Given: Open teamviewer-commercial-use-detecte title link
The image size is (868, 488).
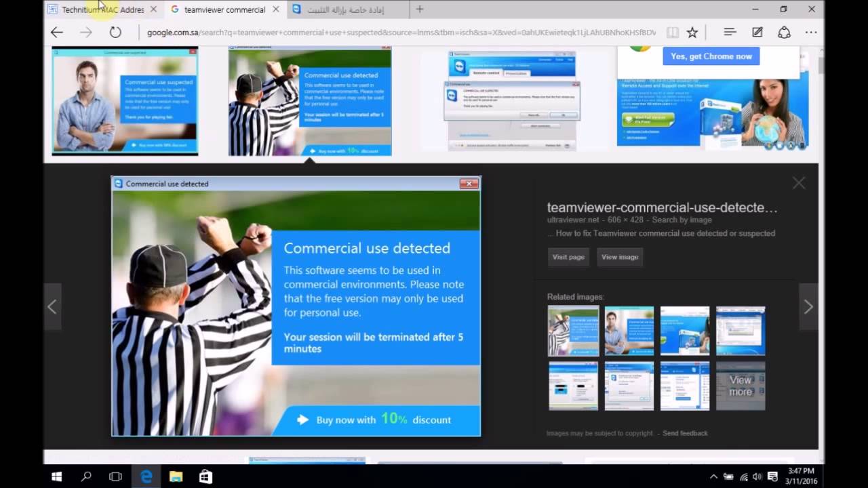Looking at the screenshot, I should [x=662, y=208].
